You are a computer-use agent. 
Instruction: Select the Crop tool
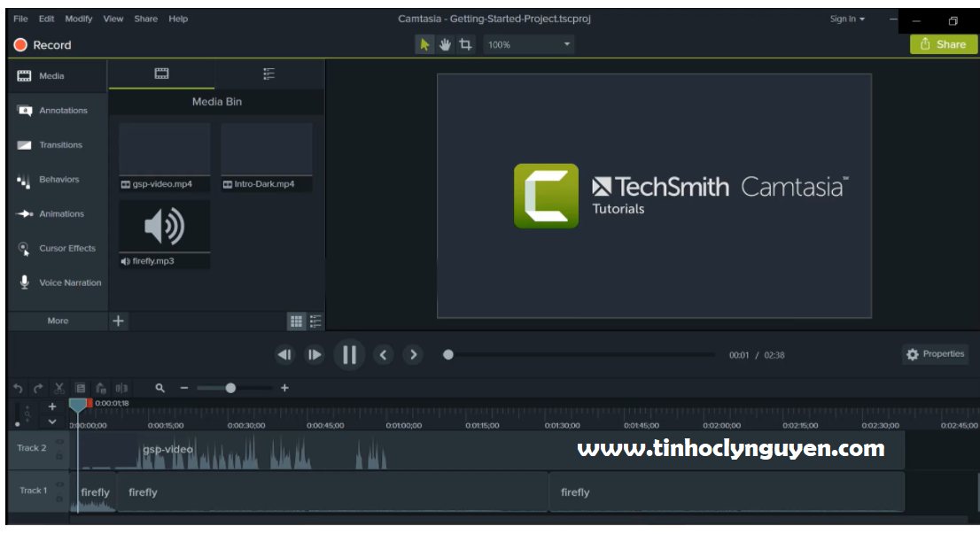click(465, 44)
